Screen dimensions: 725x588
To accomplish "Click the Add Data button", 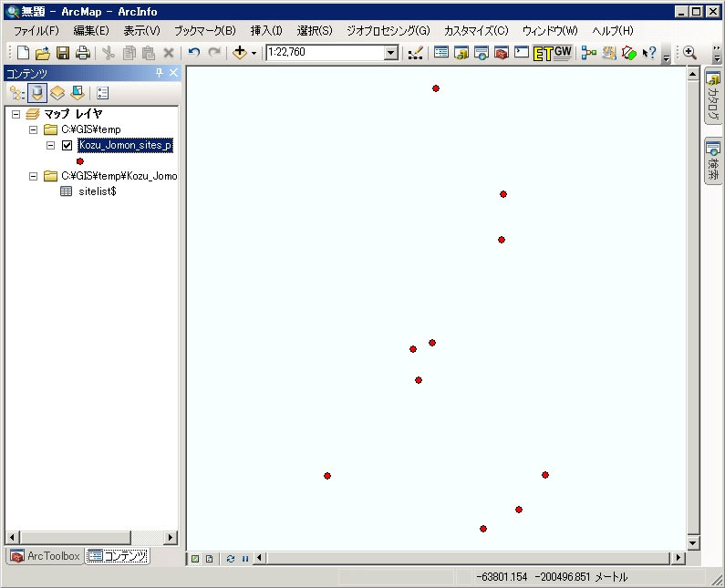I will coord(240,53).
